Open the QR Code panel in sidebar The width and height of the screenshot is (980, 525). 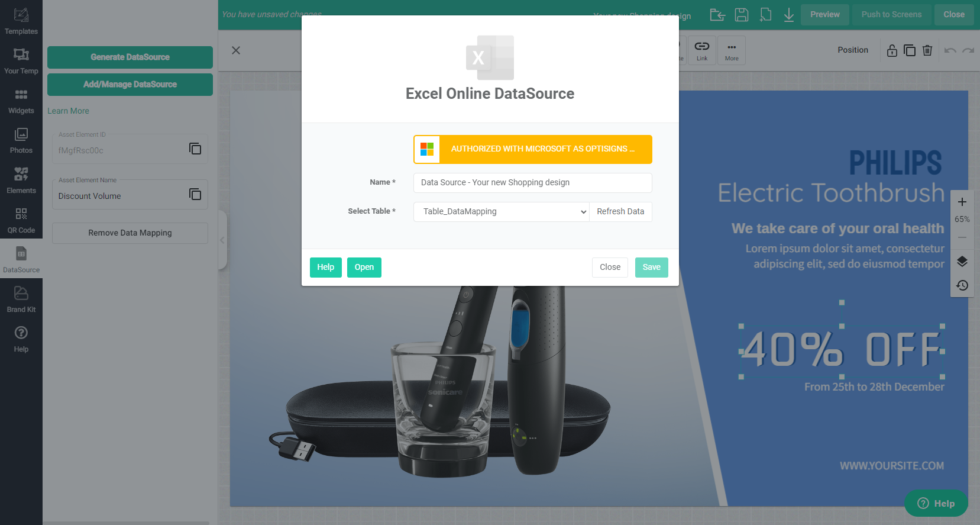click(x=21, y=220)
